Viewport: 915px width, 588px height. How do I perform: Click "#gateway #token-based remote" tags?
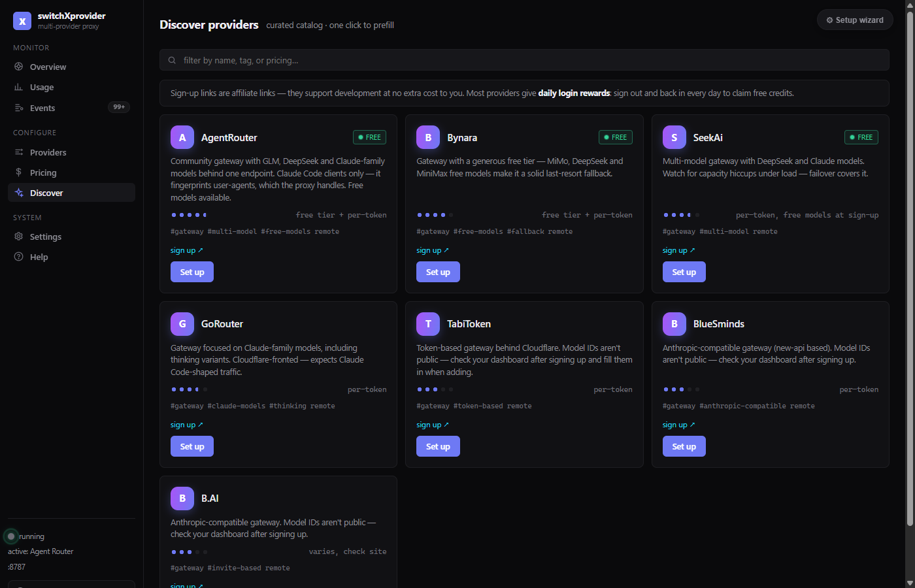click(x=474, y=406)
